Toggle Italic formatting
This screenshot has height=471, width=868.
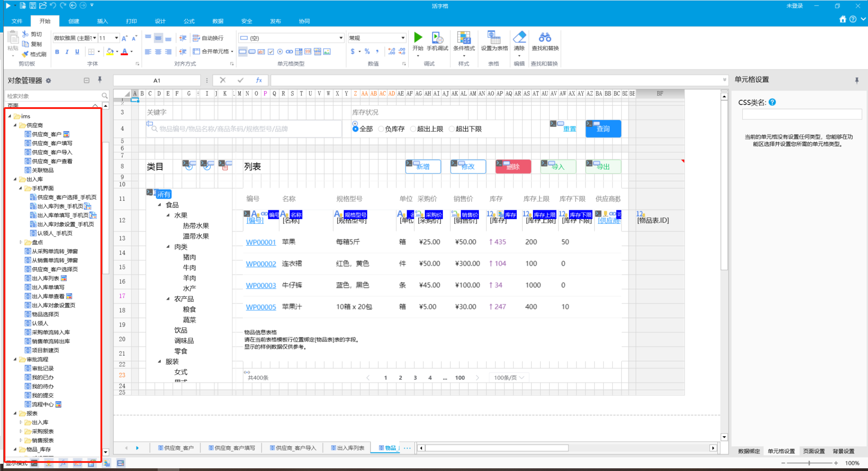(67, 52)
